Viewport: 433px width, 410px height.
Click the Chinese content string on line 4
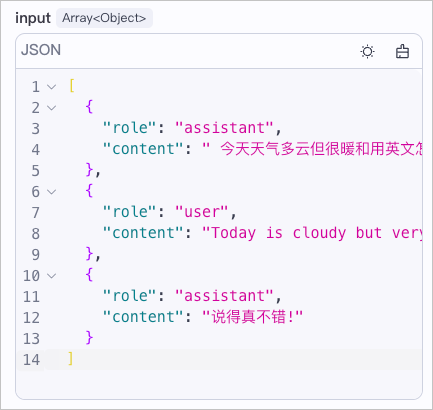tap(312, 149)
